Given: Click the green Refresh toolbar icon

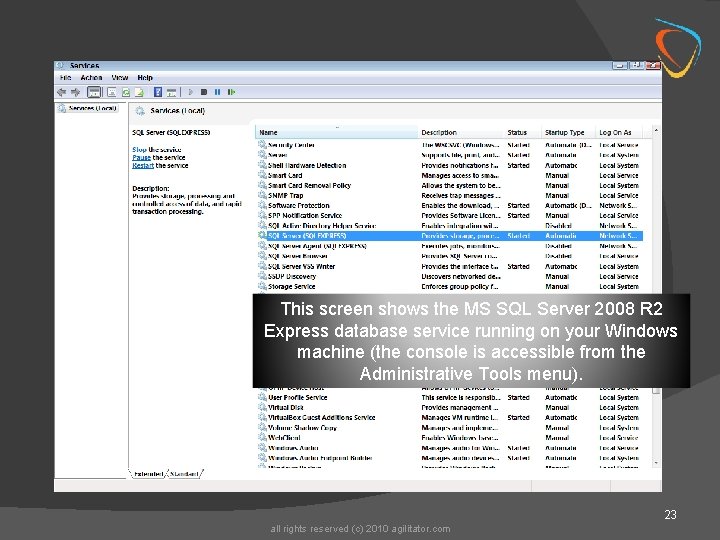Looking at the screenshot, I should pos(125,92).
